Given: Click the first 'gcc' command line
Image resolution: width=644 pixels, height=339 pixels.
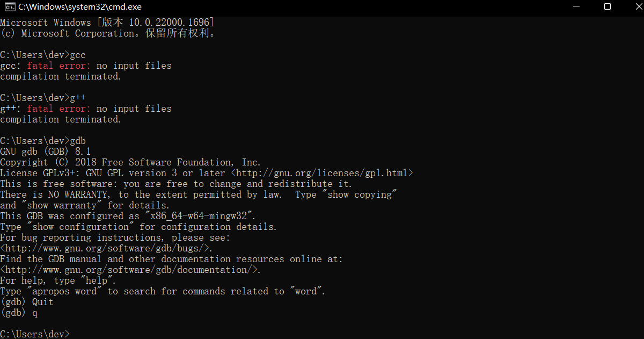Looking at the screenshot, I should (x=43, y=55).
